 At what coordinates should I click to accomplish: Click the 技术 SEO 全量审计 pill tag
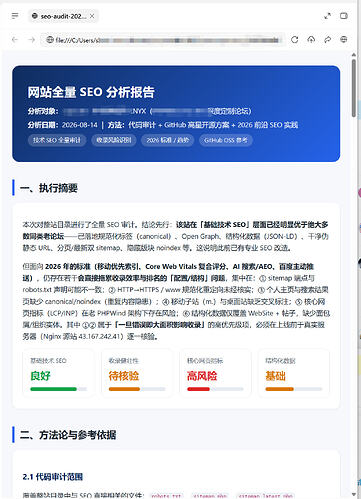coord(57,140)
